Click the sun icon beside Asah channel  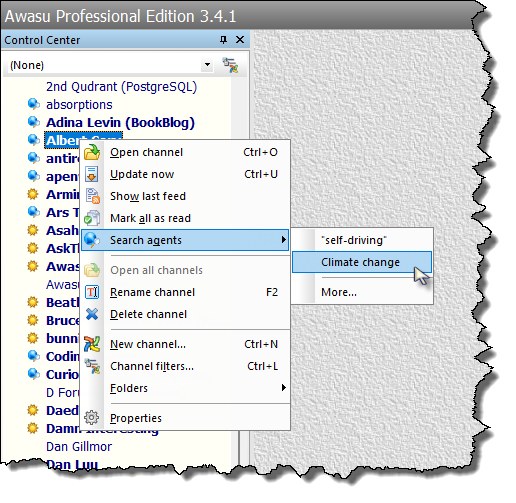tap(33, 230)
